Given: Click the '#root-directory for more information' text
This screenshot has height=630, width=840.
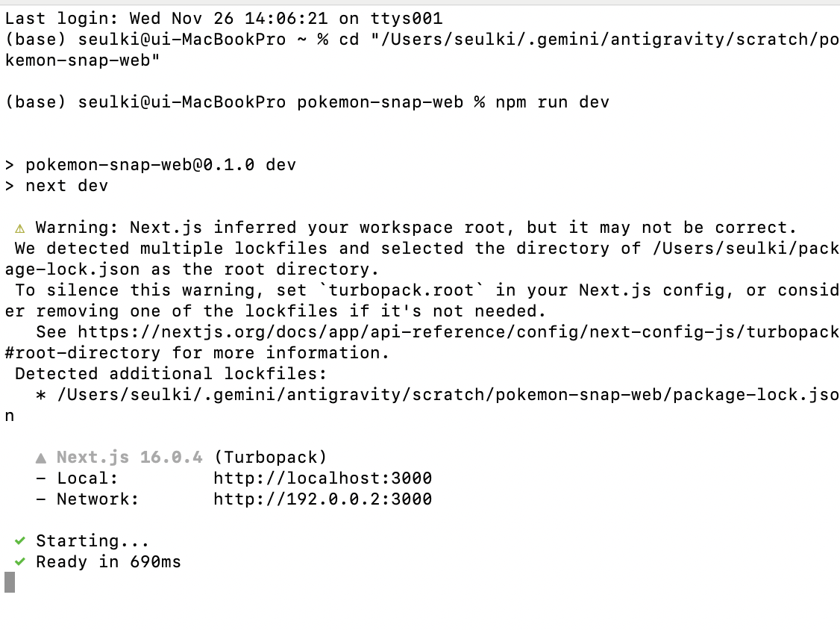Looking at the screenshot, I should (x=197, y=353).
